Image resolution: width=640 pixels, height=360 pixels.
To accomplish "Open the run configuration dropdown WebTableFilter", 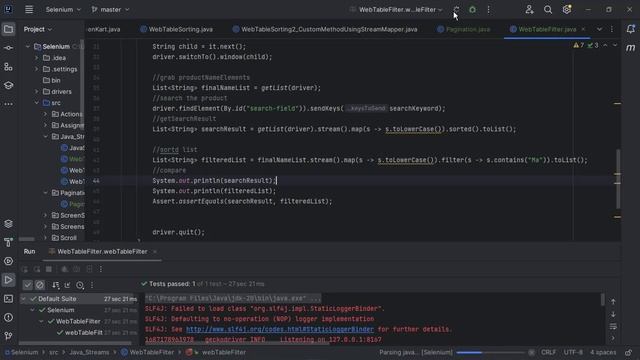I will tap(396, 9).
